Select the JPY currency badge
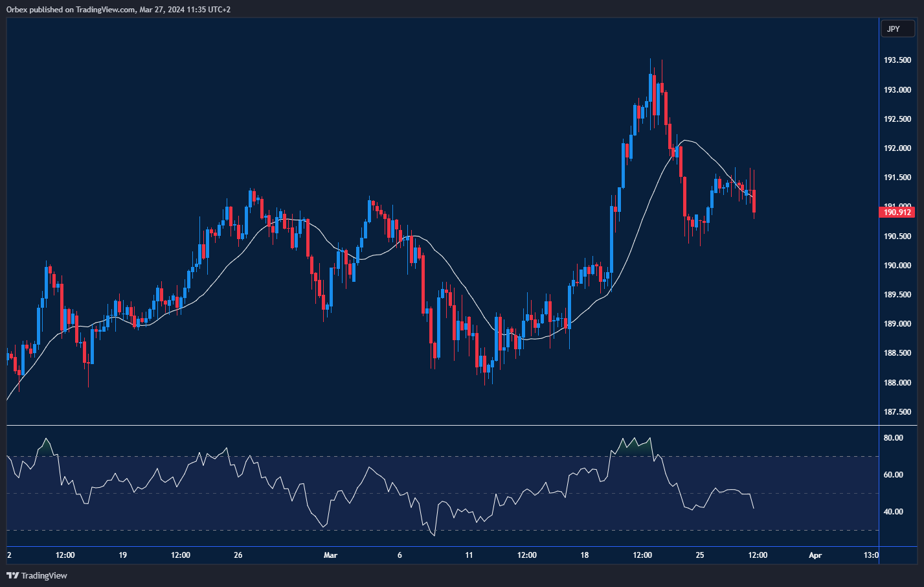924x587 pixels. point(897,29)
